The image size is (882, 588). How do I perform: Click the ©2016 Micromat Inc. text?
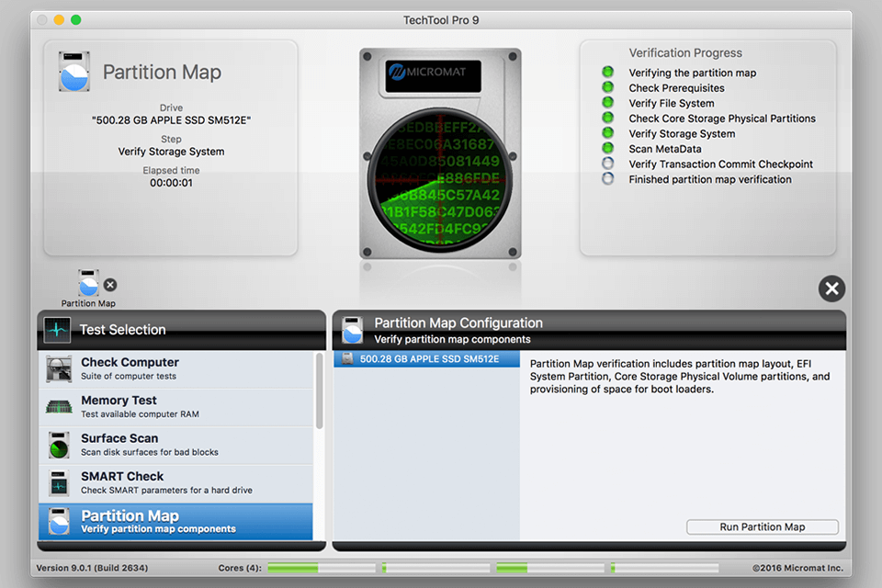(797, 568)
